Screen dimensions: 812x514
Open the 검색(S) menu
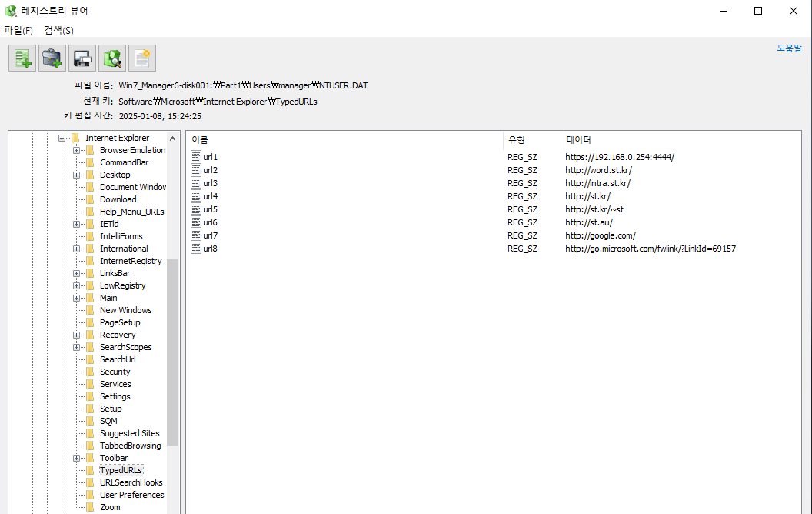click(58, 30)
